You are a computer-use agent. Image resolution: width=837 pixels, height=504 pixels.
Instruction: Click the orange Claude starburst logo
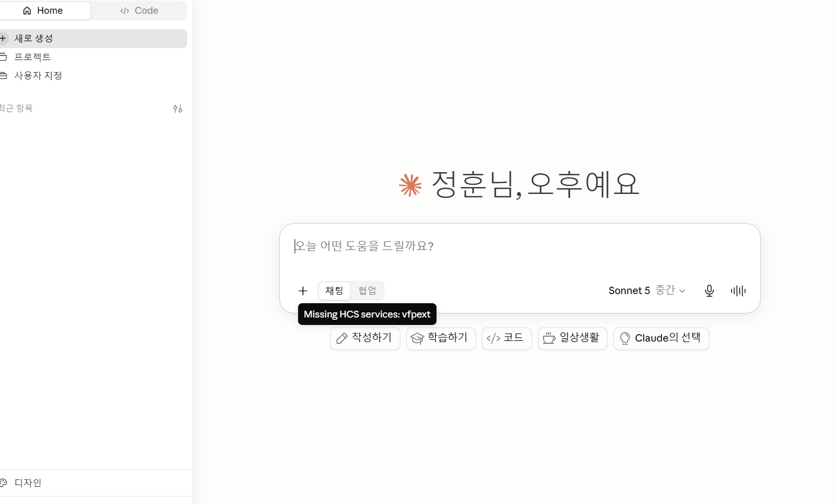point(410,185)
